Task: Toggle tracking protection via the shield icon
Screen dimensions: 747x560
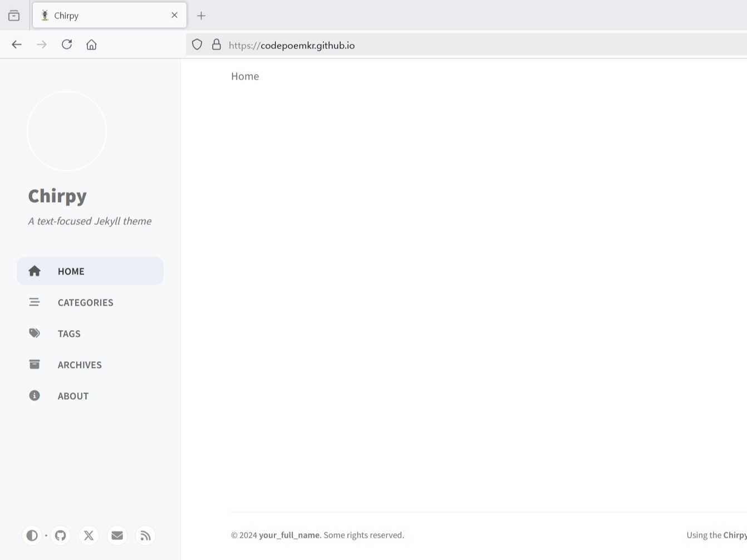Action: (x=196, y=45)
